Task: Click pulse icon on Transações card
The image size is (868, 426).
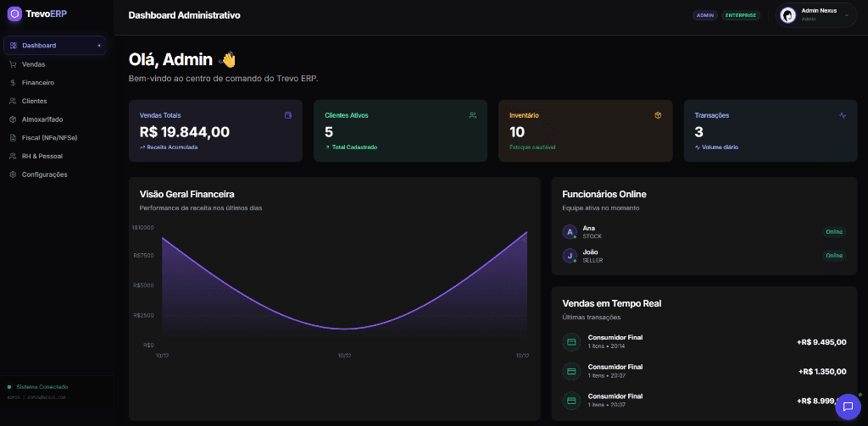Action: point(842,115)
